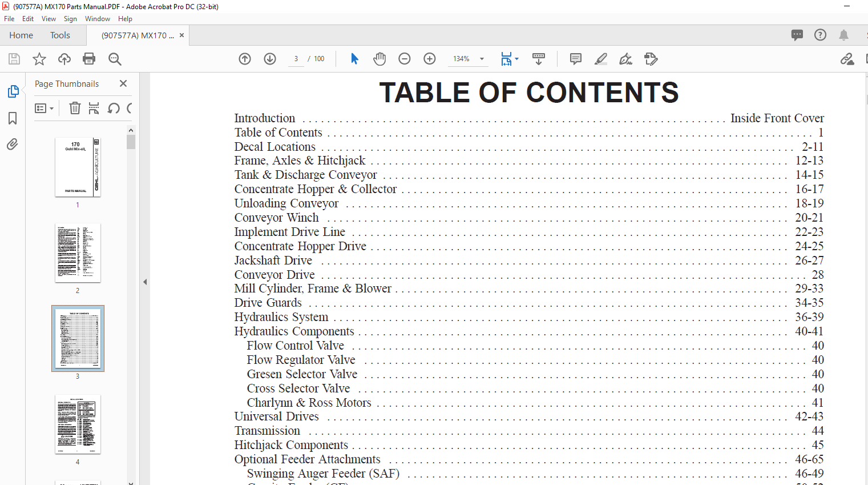Switch on read mode with the keyboard icon

539,59
